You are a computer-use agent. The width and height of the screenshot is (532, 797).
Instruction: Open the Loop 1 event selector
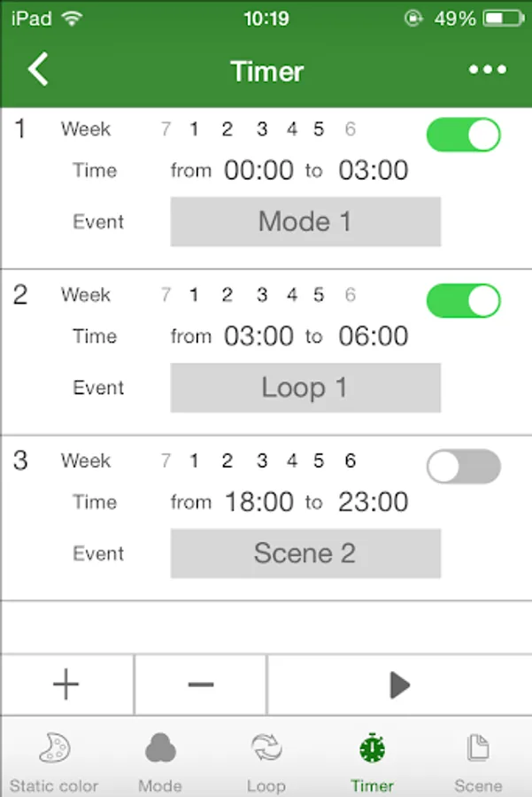pos(305,387)
